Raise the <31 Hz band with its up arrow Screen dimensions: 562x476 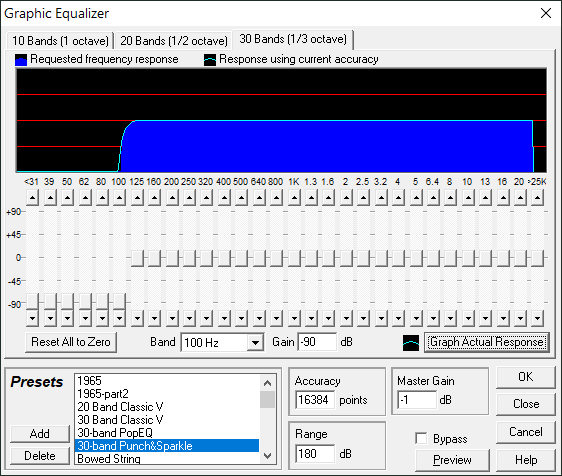click(32, 197)
